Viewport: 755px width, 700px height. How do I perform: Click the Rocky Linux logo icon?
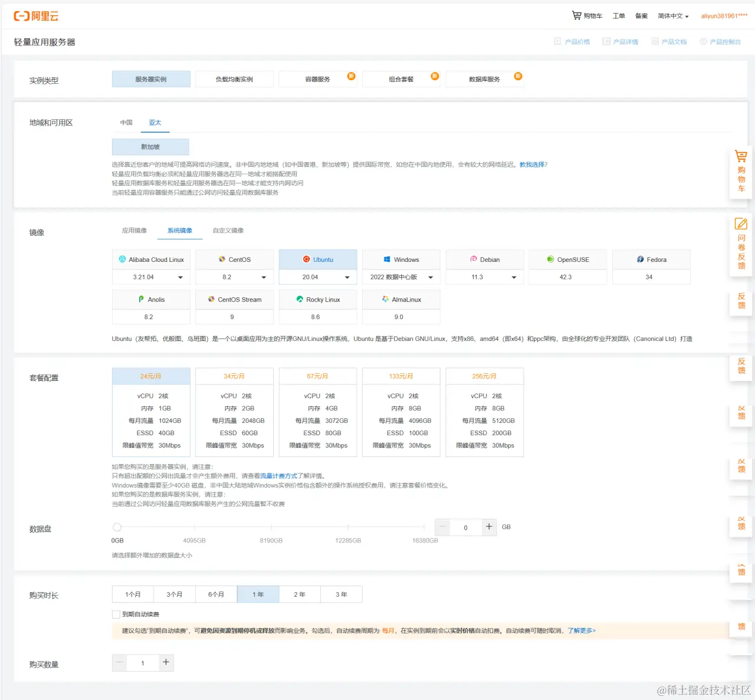point(300,299)
